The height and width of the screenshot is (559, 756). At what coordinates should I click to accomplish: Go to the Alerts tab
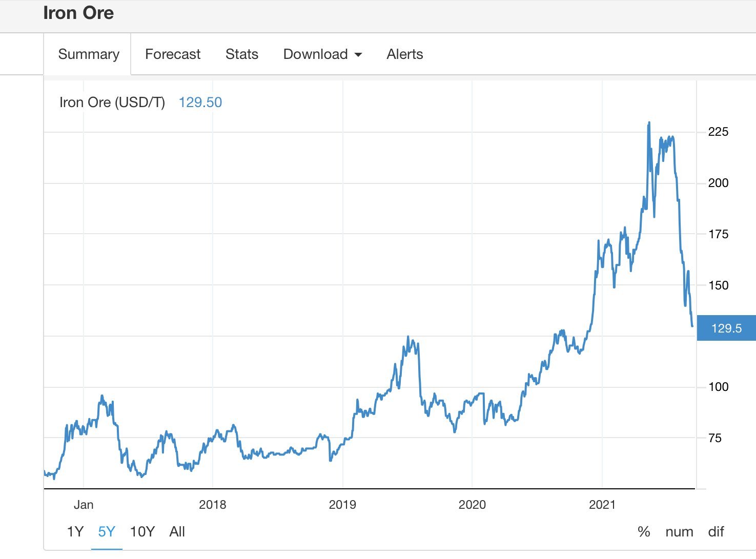404,54
